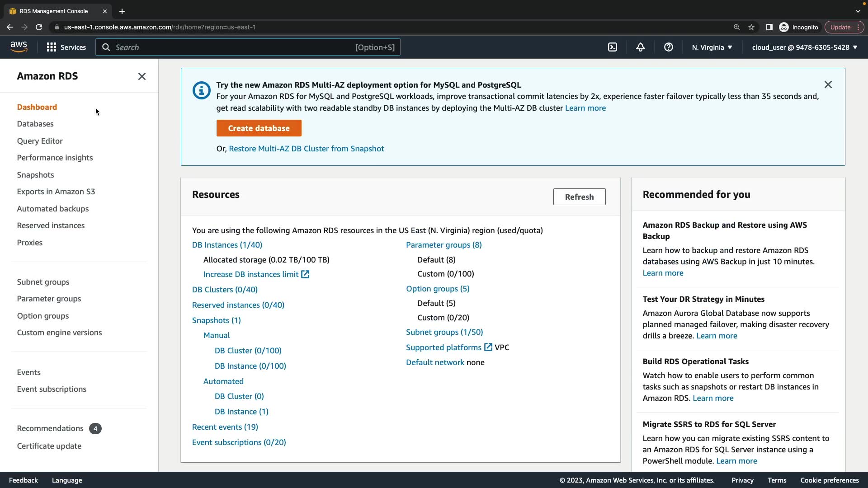Click the help question mark icon
Image resolution: width=868 pixels, height=488 pixels.
(x=668, y=47)
